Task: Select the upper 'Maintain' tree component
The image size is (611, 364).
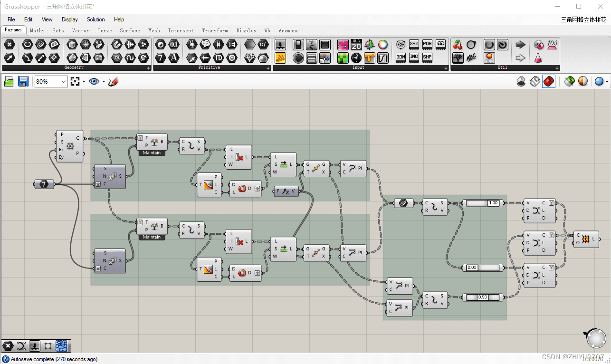Action: 152,144
